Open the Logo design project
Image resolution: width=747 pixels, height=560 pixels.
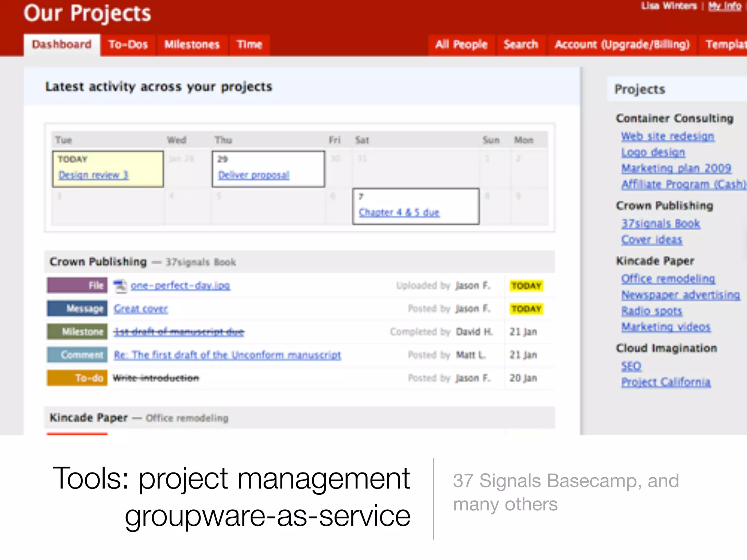tap(653, 152)
